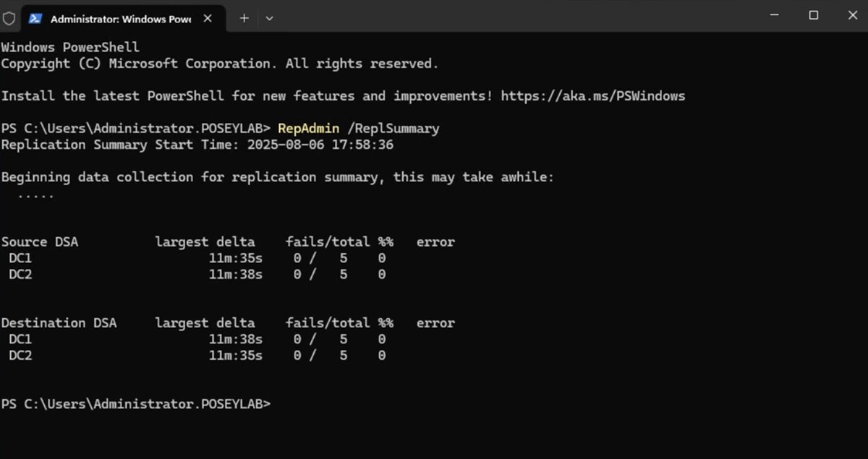This screenshot has width=868, height=459.
Task: Click the X icon on the PowerShell tab
Action: pyautogui.click(x=208, y=18)
